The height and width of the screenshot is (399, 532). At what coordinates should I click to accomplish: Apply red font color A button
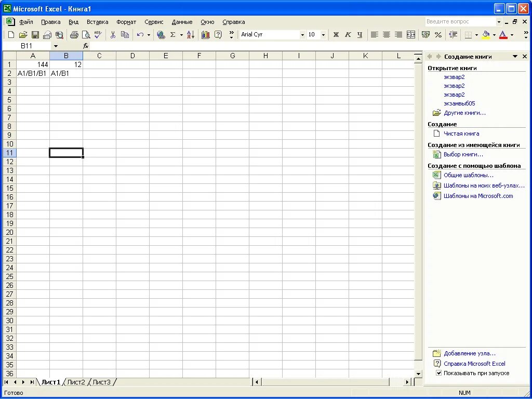pos(503,35)
